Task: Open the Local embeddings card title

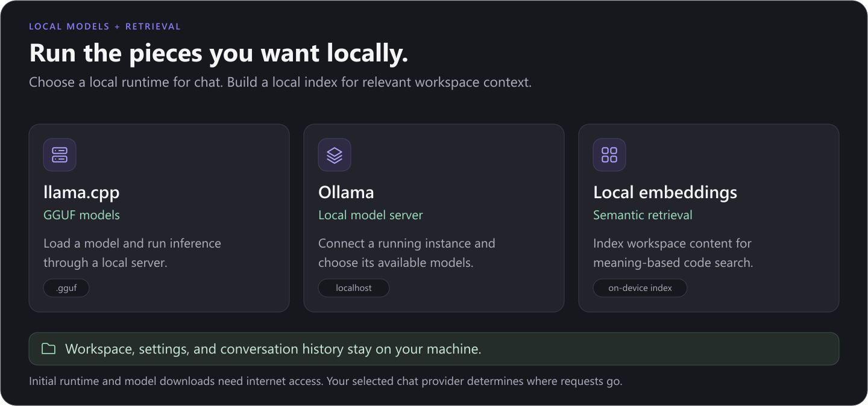Action: tap(665, 192)
